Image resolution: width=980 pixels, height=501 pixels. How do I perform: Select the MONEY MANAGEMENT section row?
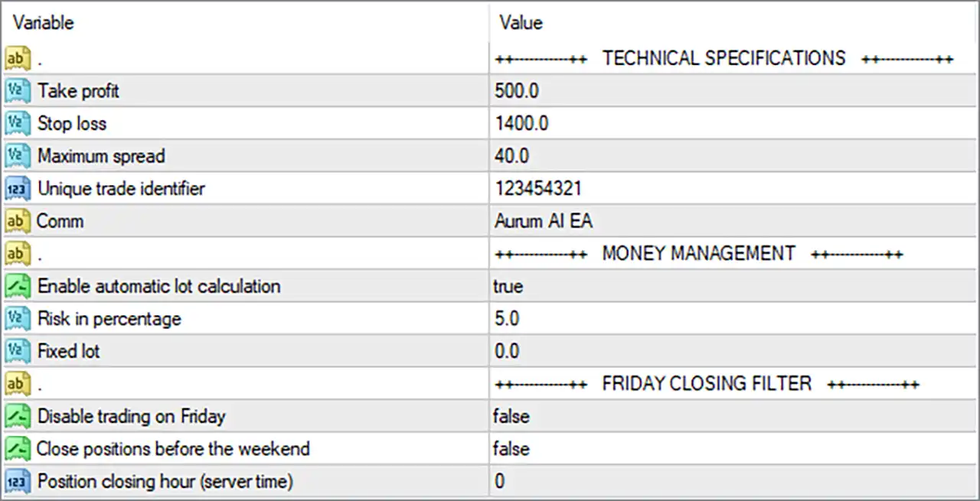click(x=490, y=253)
